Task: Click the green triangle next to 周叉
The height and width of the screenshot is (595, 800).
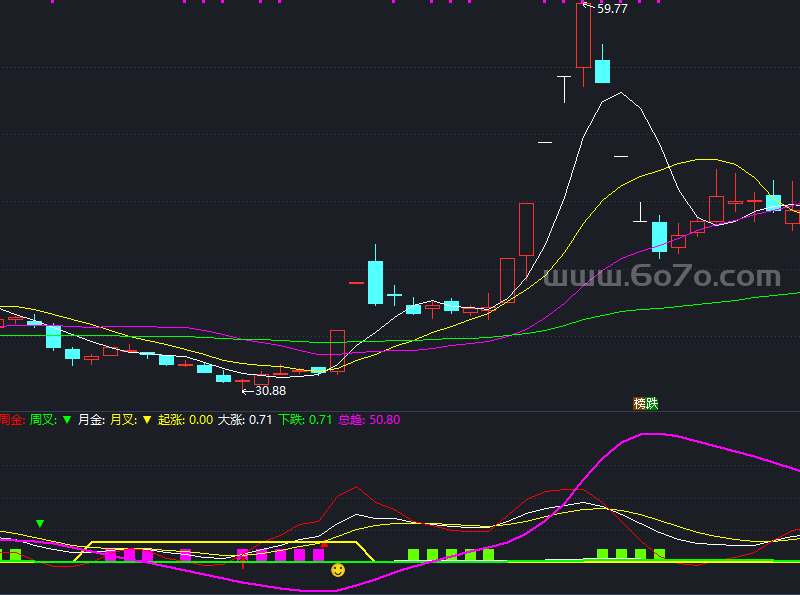Action: click(x=67, y=420)
